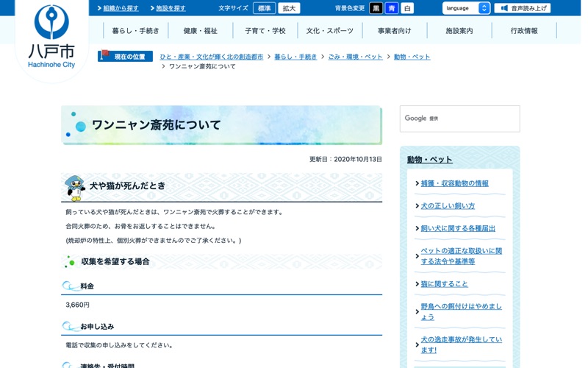
Task: Open the 施設を探す link
Action: [x=171, y=8]
